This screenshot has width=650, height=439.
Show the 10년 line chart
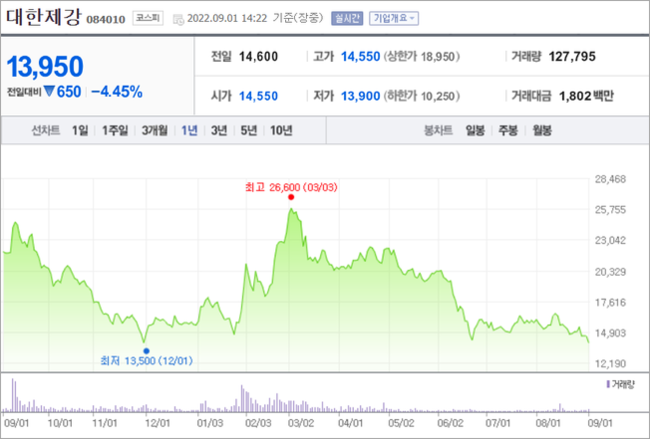click(x=281, y=131)
